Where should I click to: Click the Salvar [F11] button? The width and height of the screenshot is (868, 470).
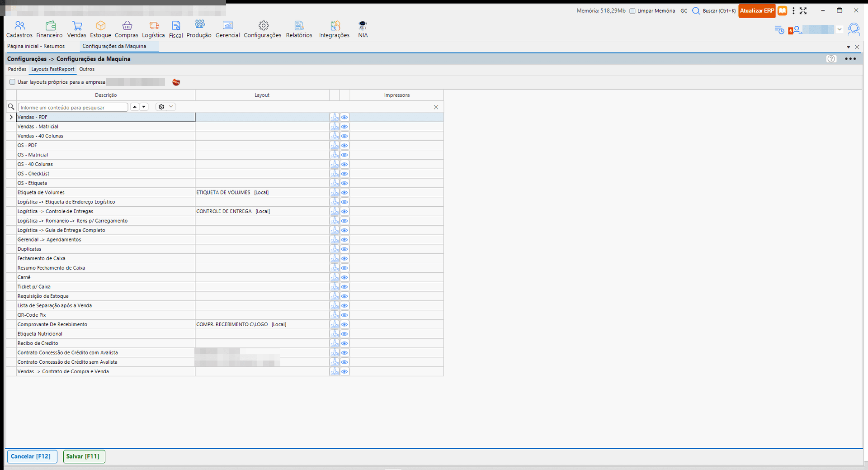pyautogui.click(x=84, y=456)
